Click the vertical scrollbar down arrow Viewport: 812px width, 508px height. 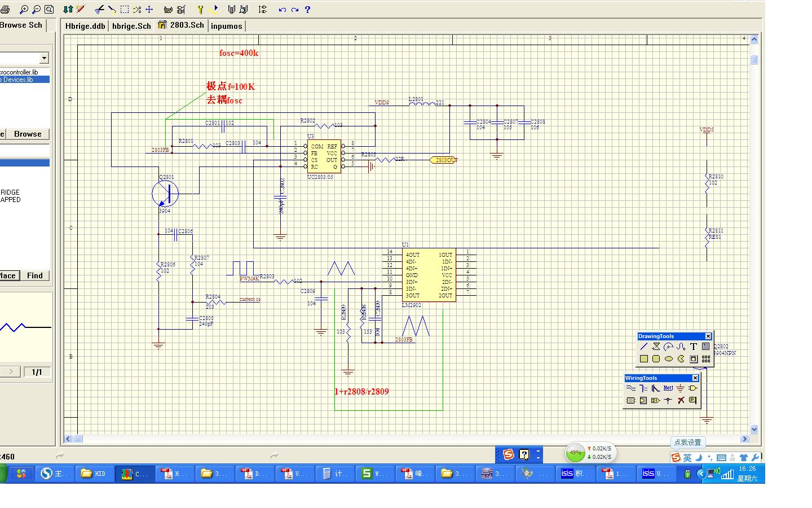pyautogui.click(x=754, y=430)
